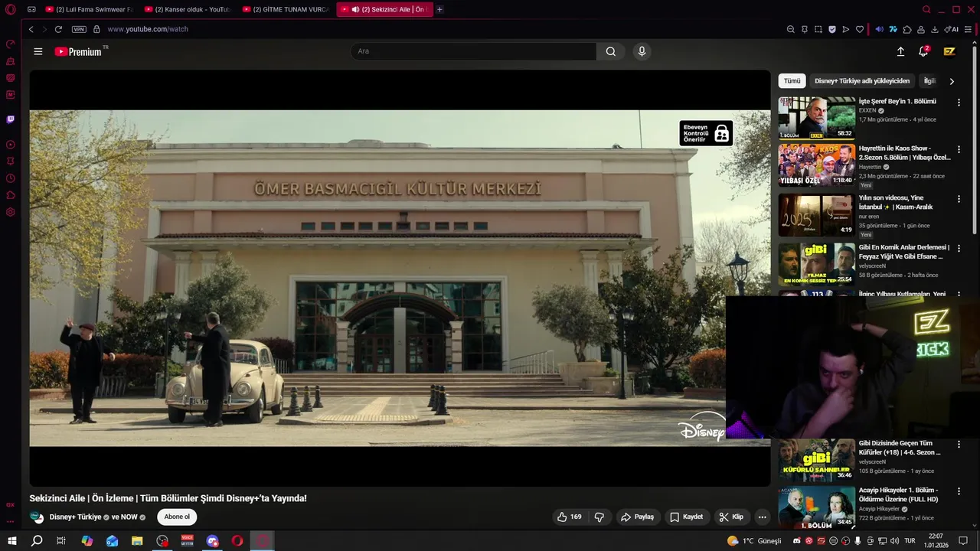Screen dimensions: 980x551
Task: Open options menu for Yılın son videosu
Action: (x=959, y=199)
